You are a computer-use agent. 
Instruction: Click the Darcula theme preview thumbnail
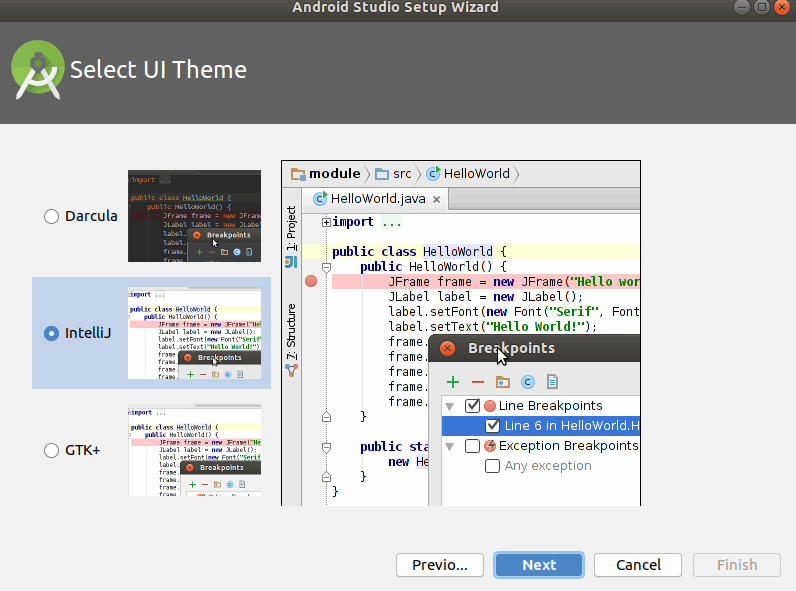click(194, 216)
